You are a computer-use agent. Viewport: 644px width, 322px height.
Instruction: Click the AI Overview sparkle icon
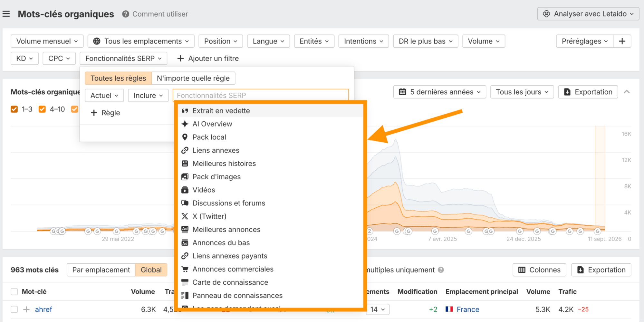click(185, 124)
